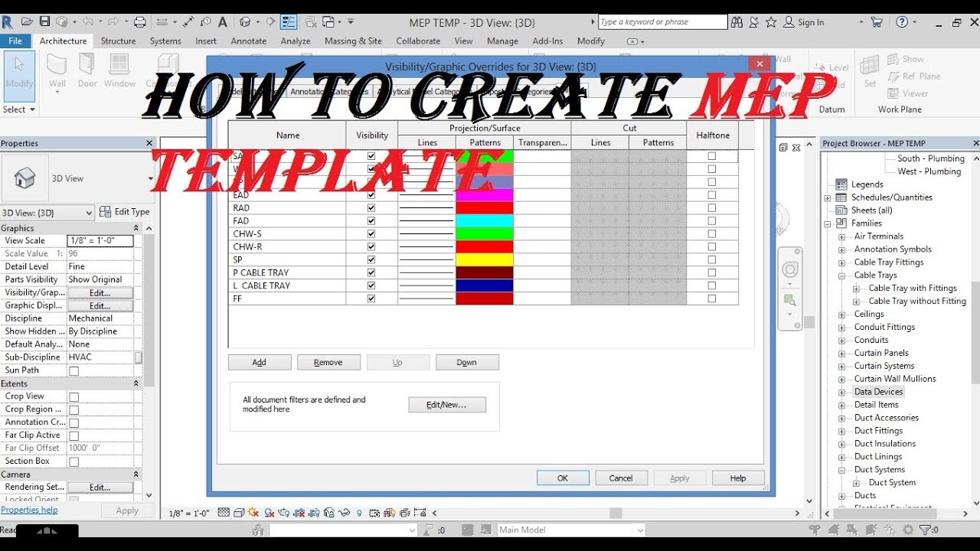Expand the Select panel dropdown
The height and width of the screenshot is (551, 980).
point(19,109)
